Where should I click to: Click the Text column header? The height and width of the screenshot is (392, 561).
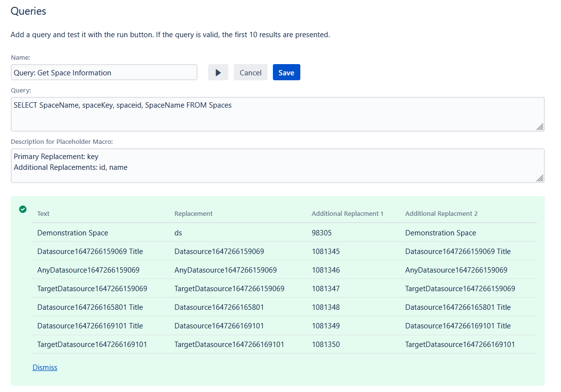[43, 214]
